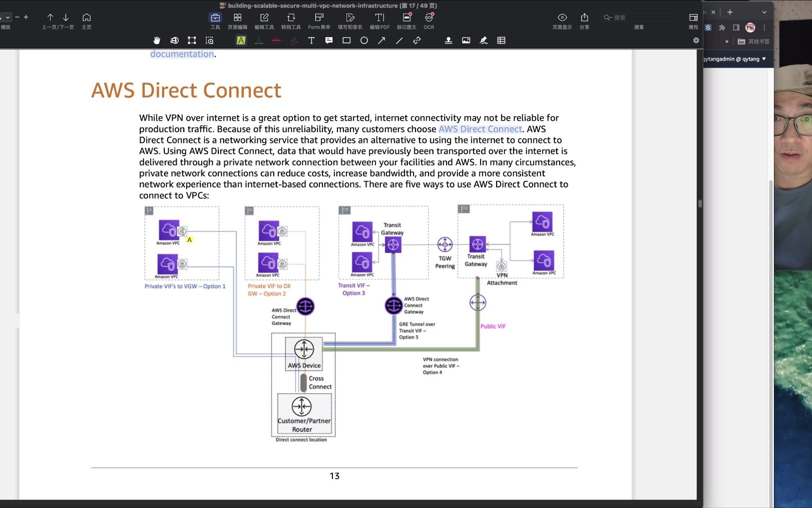This screenshot has height=508, width=812.
Task: Activate the green underline tool
Action: [x=258, y=41]
